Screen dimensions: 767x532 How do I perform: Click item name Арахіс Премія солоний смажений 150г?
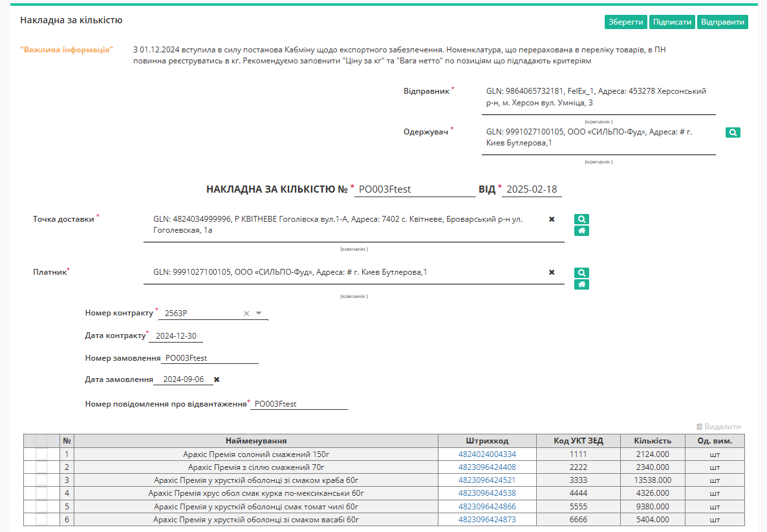pyautogui.click(x=256, y=454)
